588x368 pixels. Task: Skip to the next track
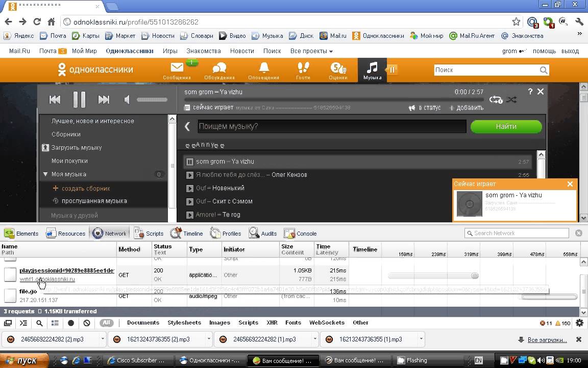(x=104, y=100)
